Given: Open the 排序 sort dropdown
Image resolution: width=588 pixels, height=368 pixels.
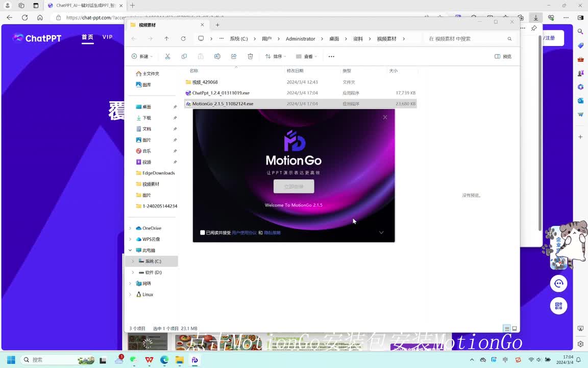Looking at the screenshot, I should [276, 56].
